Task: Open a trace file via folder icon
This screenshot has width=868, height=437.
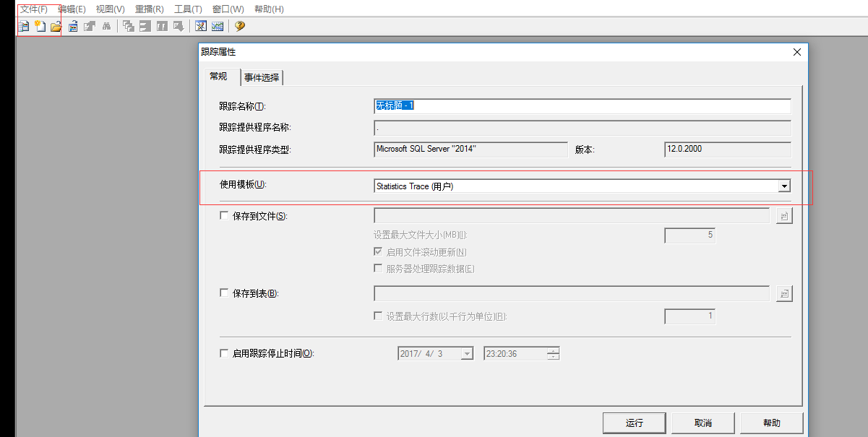Action: pos(56,27)
